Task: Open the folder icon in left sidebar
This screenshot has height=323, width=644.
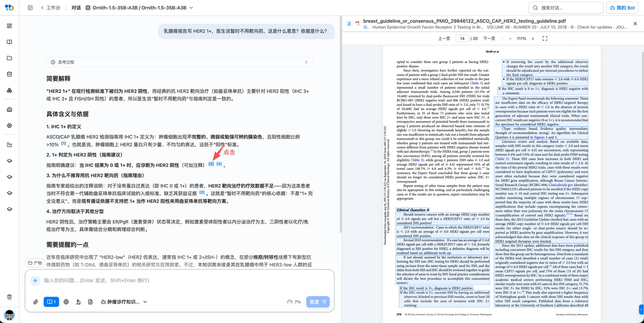Action: pos(9,58)
